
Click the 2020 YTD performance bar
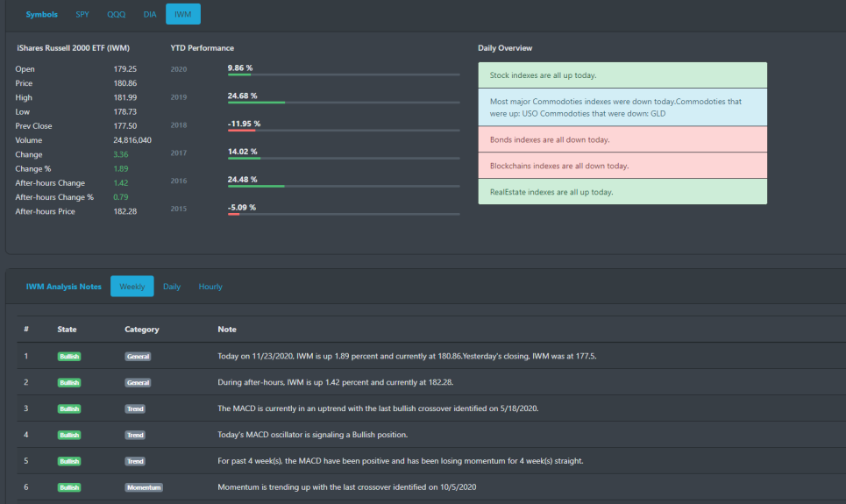(x=344, y=75)
